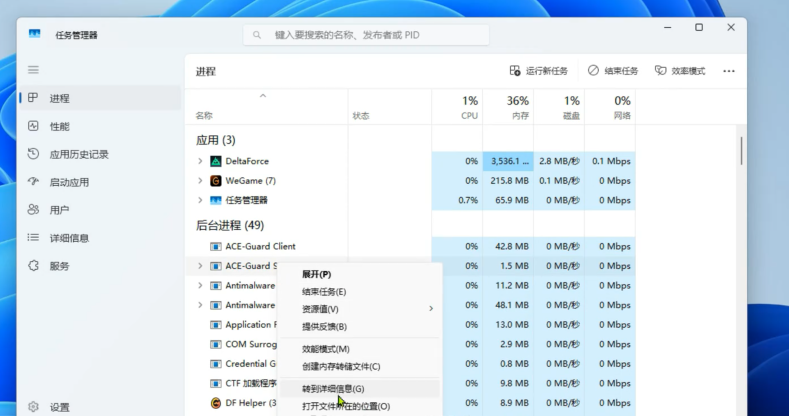Click the 任务管理器 process row icon
Screen dimensions: 789x416
coord(216,200)
